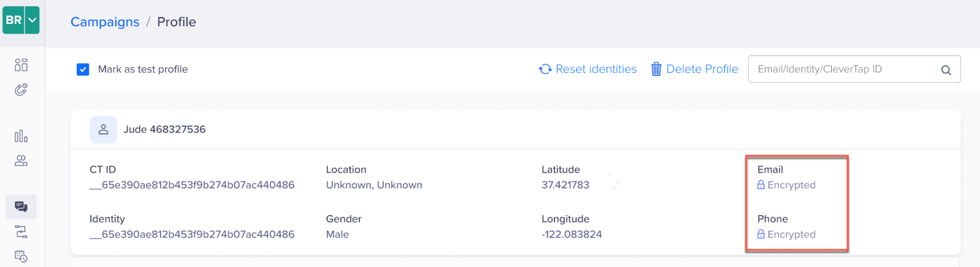Open the scheduled calendar clock icon

(21, 256)
